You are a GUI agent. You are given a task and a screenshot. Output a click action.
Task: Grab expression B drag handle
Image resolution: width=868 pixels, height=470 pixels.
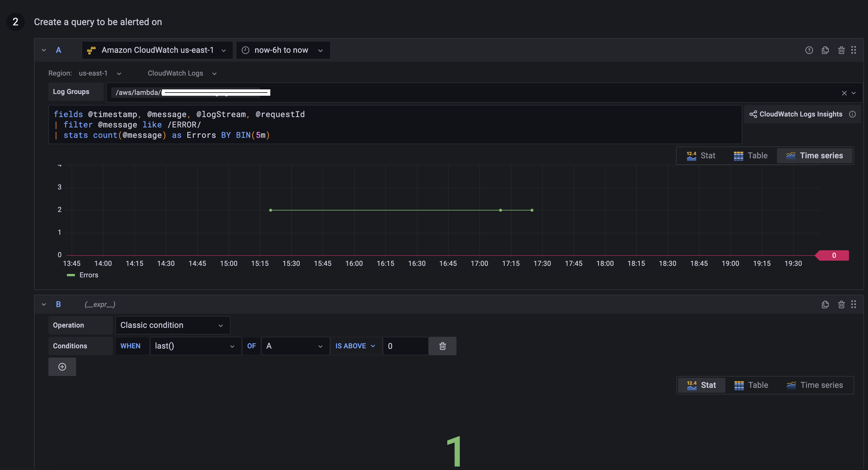(854, 304)
